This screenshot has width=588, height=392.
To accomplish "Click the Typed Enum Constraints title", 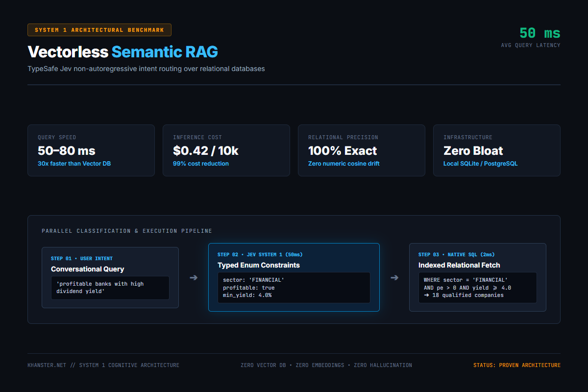I will tap(259, 265).
